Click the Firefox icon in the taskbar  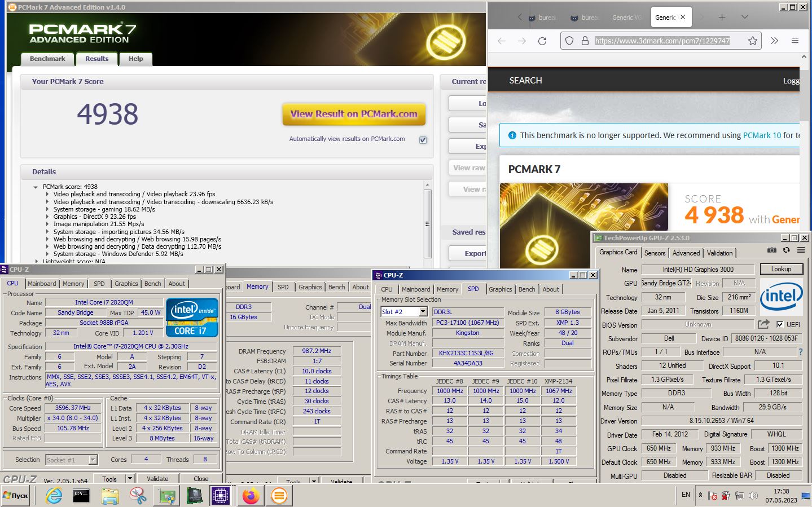pyautogui.click(x=251, y=496)
